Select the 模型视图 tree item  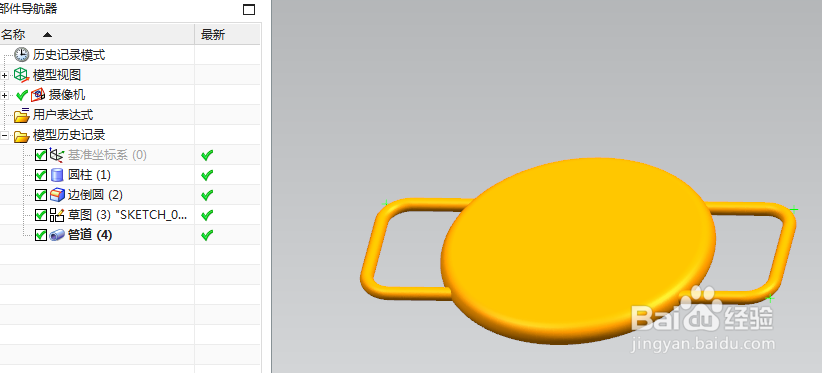point(57,75)
